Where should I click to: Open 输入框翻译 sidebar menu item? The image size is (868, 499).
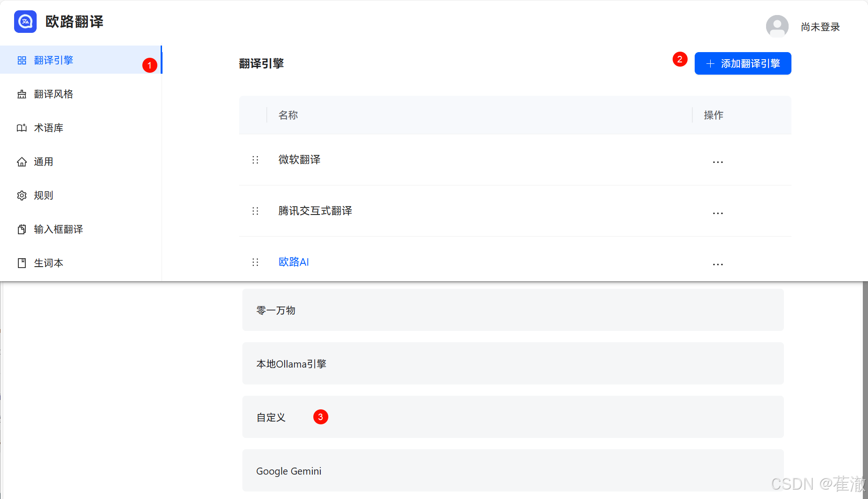click(81, 229)
